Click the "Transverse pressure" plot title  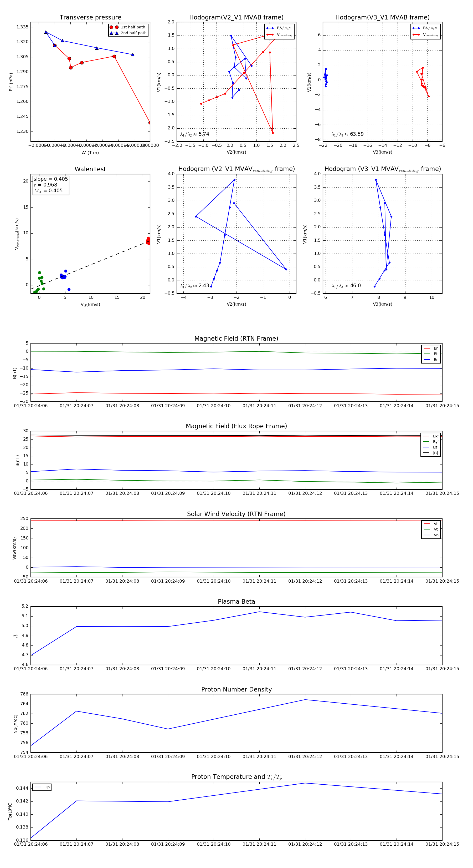(90, 18)
